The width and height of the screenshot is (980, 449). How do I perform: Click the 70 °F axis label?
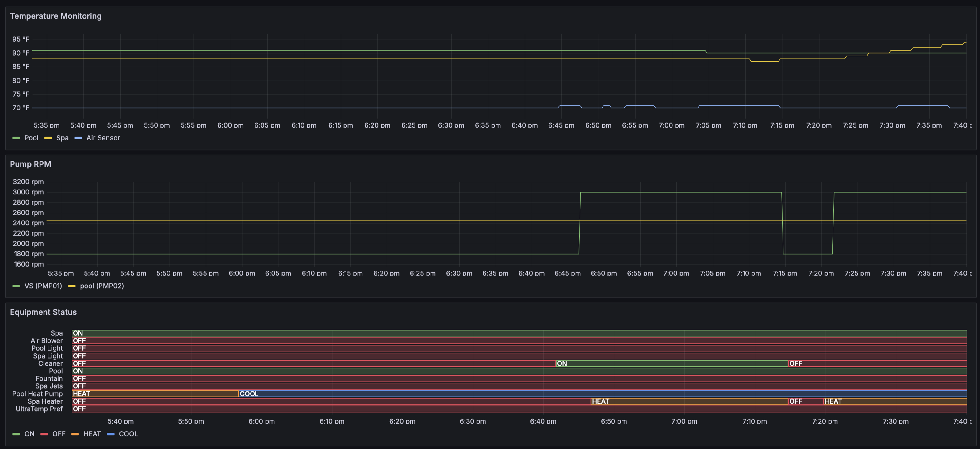[x=21, y=108]
